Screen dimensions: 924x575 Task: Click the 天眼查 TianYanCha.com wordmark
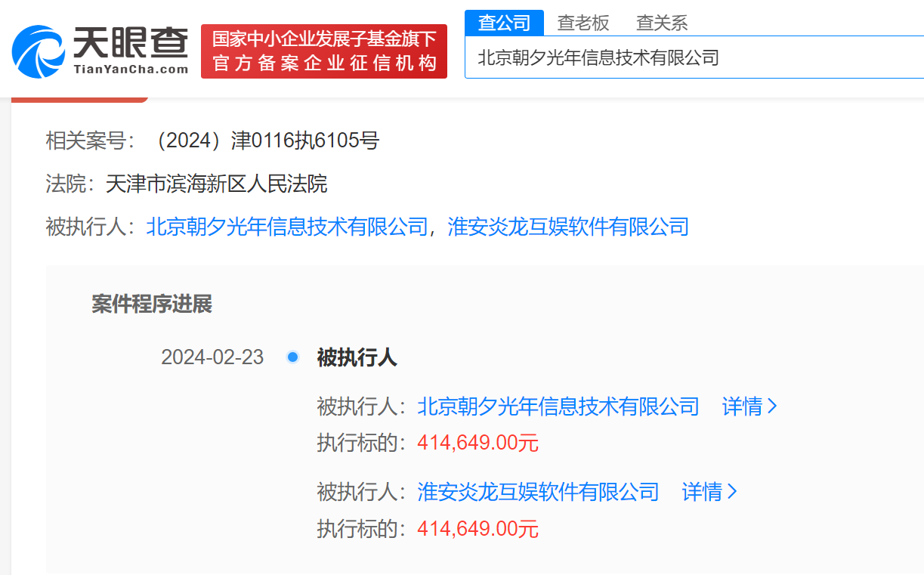point(130,51)
